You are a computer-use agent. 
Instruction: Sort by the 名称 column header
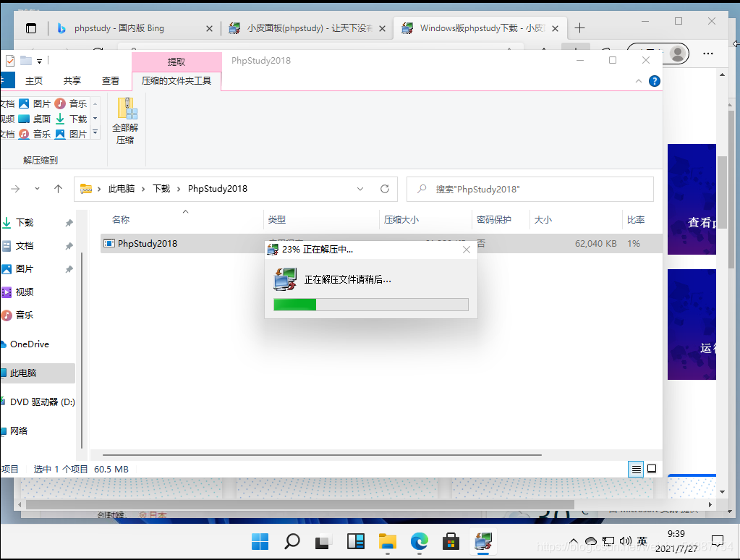(121, 219)
